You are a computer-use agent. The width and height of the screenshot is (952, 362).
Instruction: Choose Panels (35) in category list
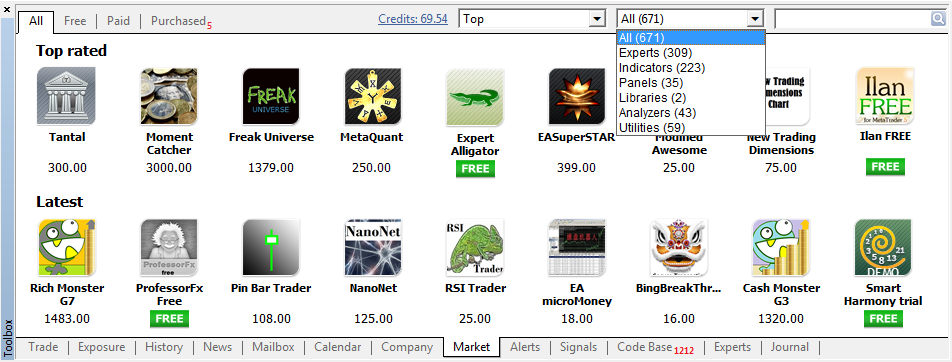coord(690,83)
